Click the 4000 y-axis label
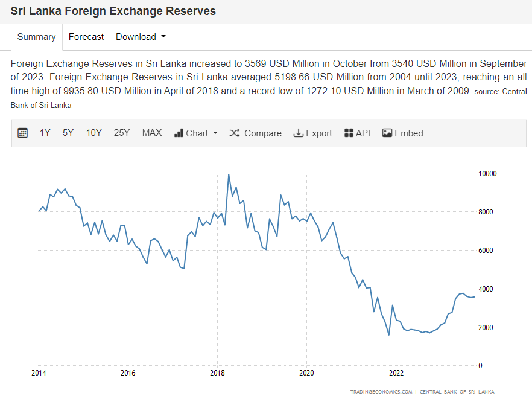This screenshot has height=416, width=532. (x=486, y=289)
